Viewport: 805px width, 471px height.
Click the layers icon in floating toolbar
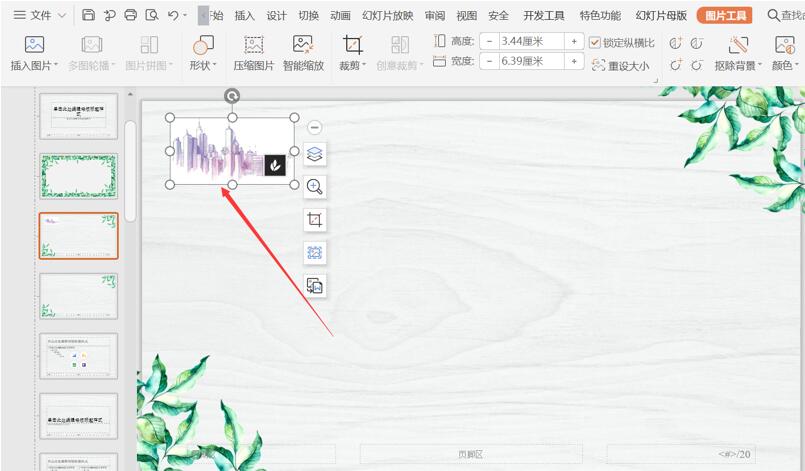(x=315, y=154)
